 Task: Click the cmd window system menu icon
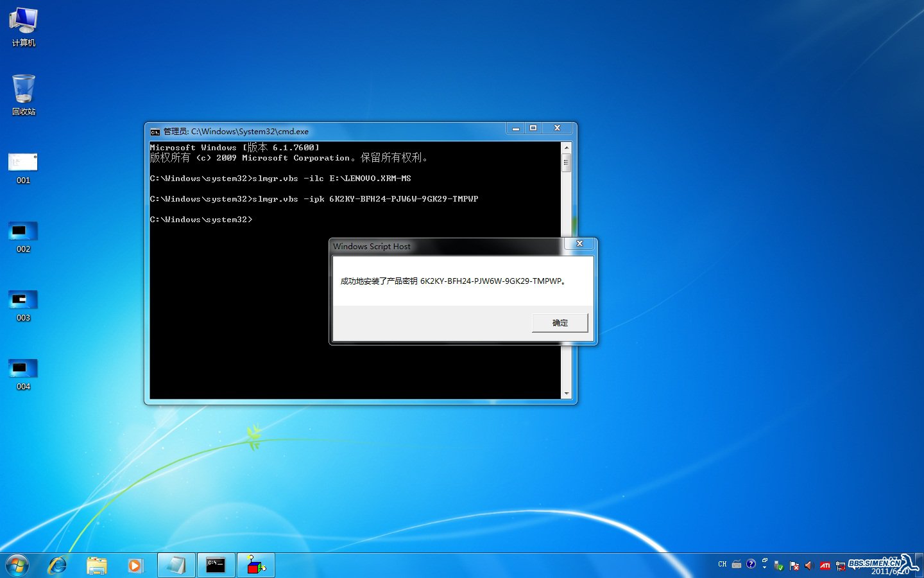point(155,132)
